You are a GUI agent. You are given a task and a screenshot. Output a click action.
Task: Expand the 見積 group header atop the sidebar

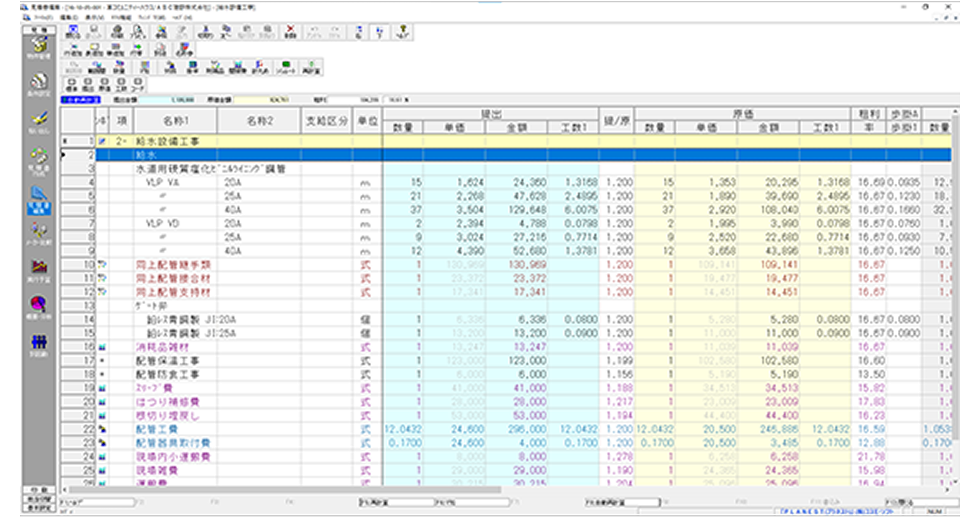click(39, 30)
